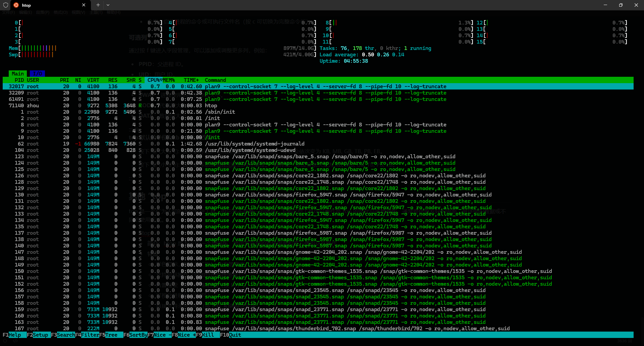644x346 pixels.
Task: Click F9 Kill in the function bar
Action: pos(208,335)
